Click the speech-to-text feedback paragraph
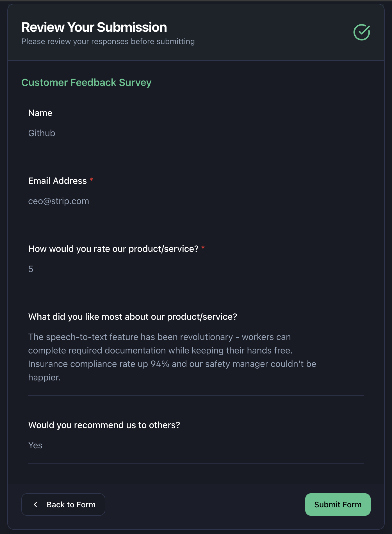The height and width of the screenshot is (534, 392). 172,350
